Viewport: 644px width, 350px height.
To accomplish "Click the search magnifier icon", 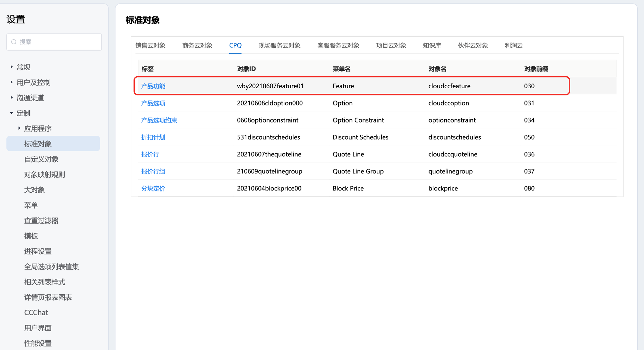I will pos(14,42).
